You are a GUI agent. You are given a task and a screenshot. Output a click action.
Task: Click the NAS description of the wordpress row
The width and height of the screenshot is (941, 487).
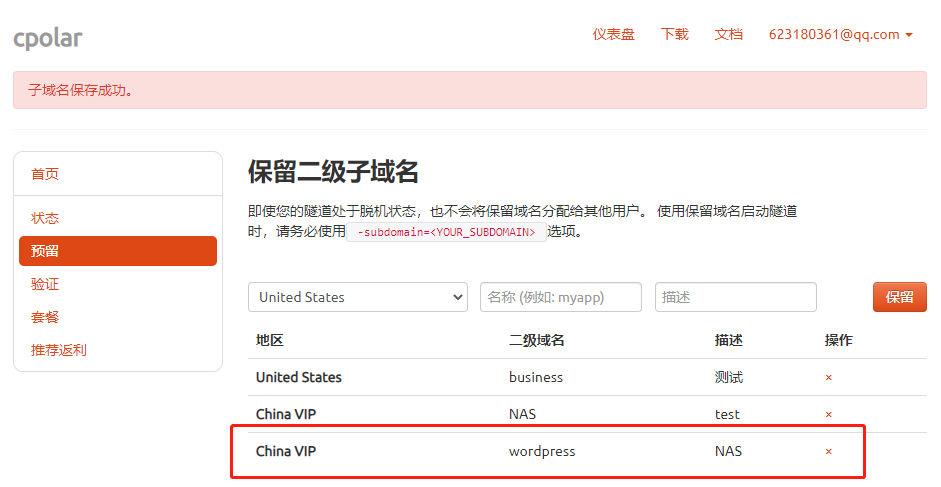click(x=728, y=452)
